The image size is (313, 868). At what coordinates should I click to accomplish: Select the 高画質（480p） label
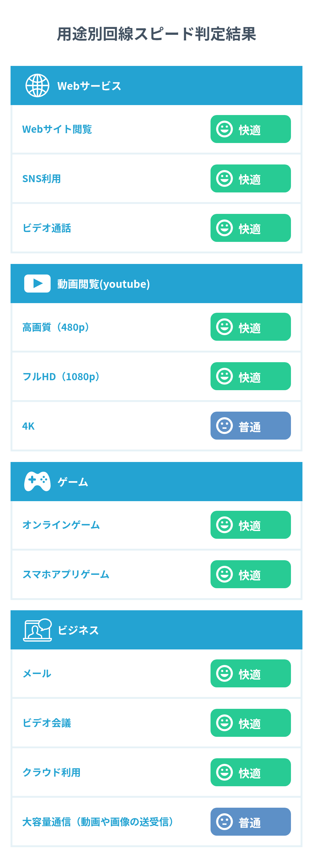tap(56, 327)
